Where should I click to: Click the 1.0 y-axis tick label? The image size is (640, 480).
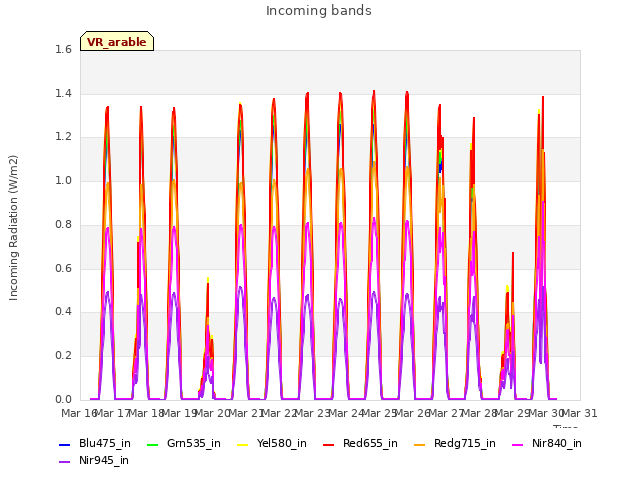(63, 180)
